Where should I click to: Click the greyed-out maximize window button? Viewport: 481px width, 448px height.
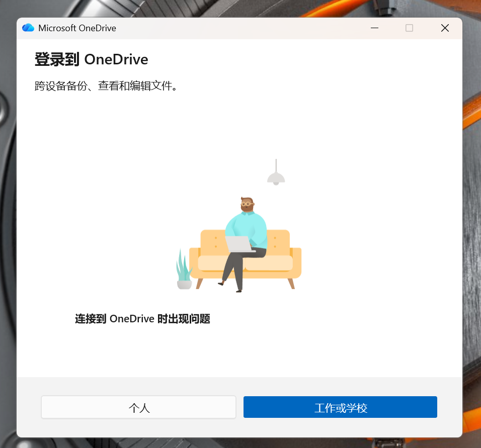coord(409,28)
